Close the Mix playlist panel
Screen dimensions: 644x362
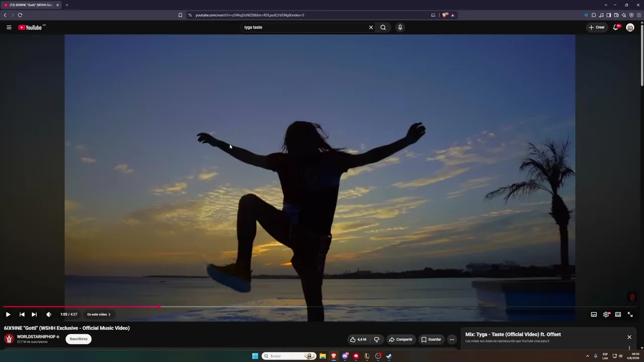[629, 337]
